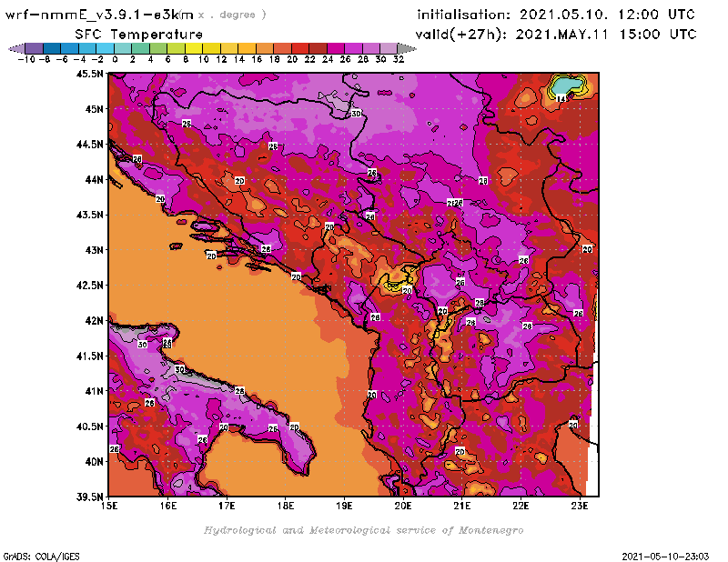Screen dimensions: 728x562
Task: Click the 44.5N latitude label
Action: [90, 145]
